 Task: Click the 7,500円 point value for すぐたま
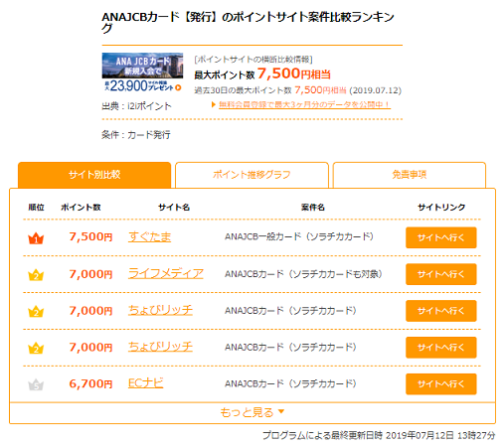coord(90,237)
